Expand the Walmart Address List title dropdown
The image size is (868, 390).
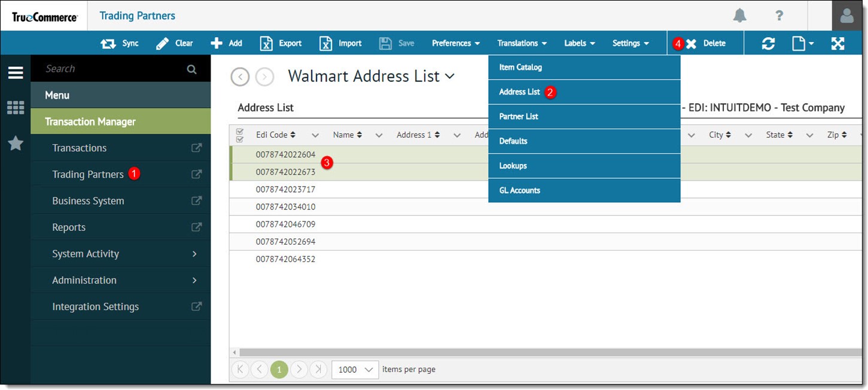click(x=449, y=77)
